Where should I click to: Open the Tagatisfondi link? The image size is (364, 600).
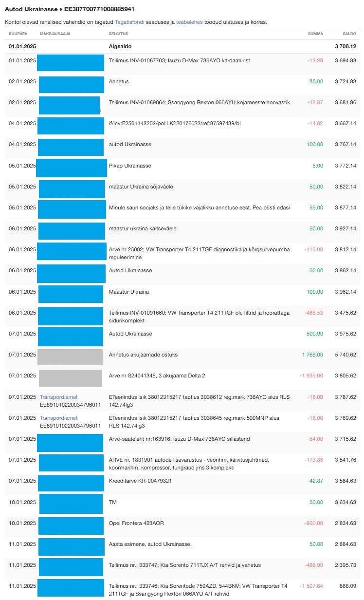[127, 22]
